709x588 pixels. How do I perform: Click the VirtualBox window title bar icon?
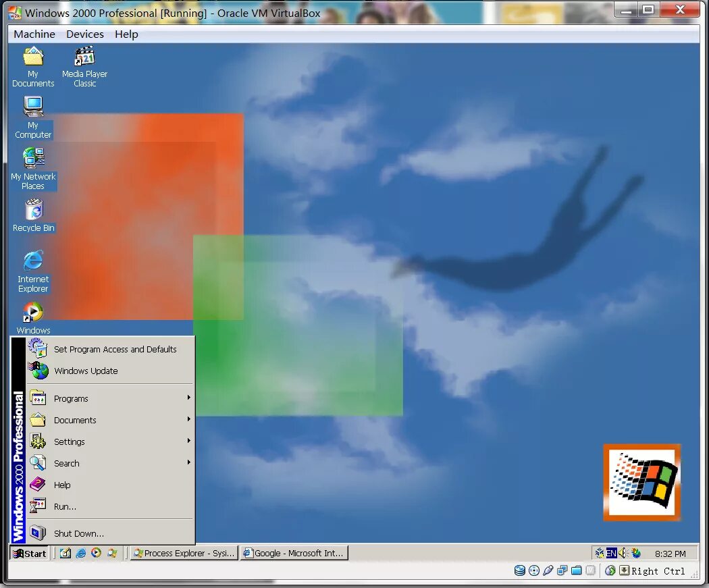click(15, 13)
